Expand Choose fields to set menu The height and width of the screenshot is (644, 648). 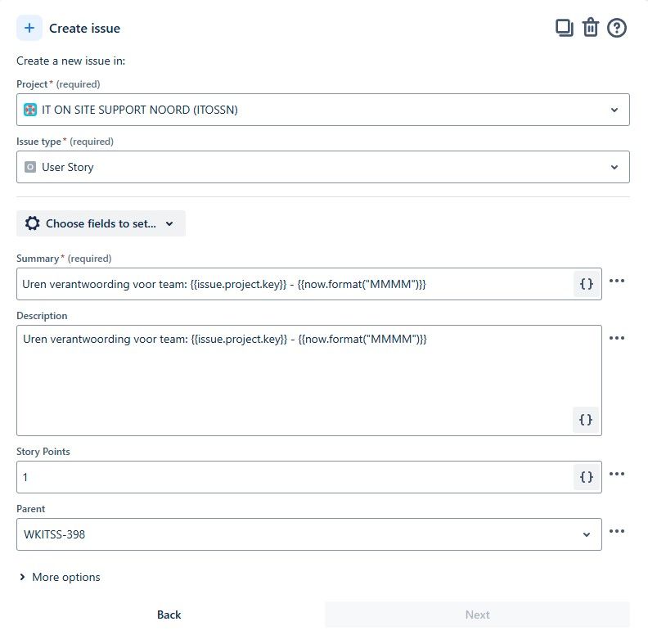click(x=101, y=223)
